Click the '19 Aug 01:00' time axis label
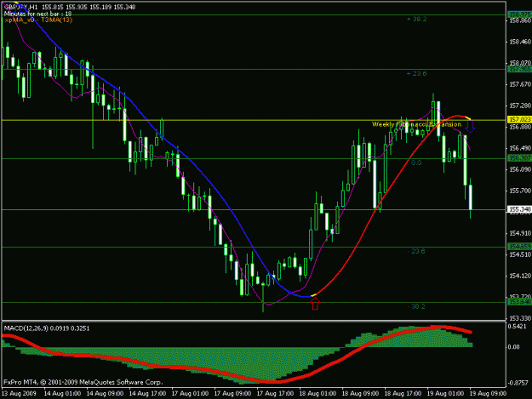The image size is (532, 399). 445,394
